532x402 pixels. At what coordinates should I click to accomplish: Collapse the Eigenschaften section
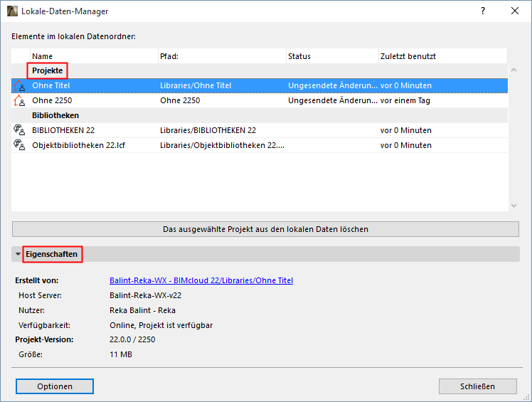[18, 254]
